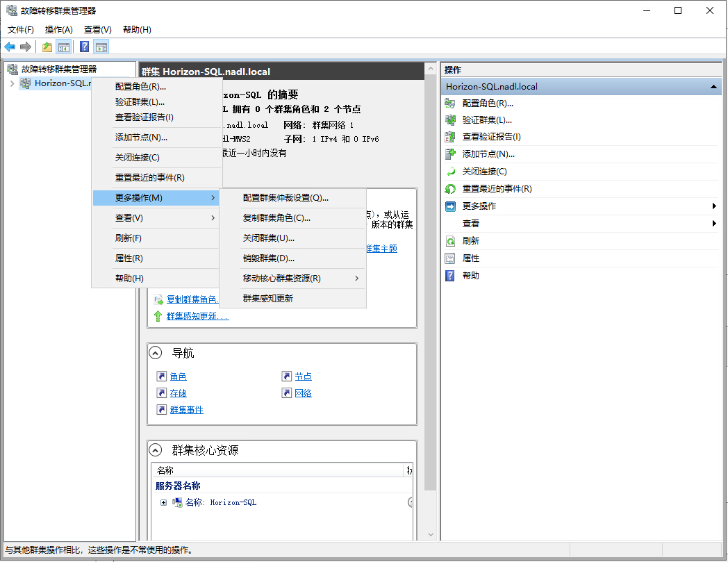
Task: Choose 重置最近的事件(R) in the context menu
Action: [156, 177]
